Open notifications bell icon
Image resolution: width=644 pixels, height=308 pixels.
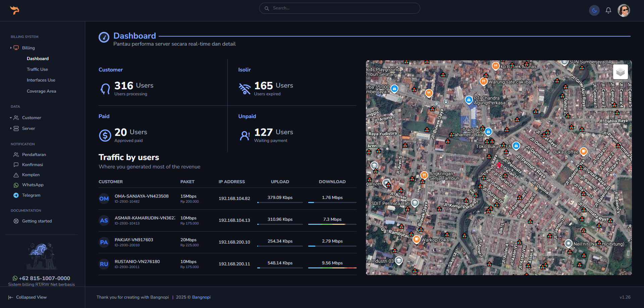tap(608, 10)
